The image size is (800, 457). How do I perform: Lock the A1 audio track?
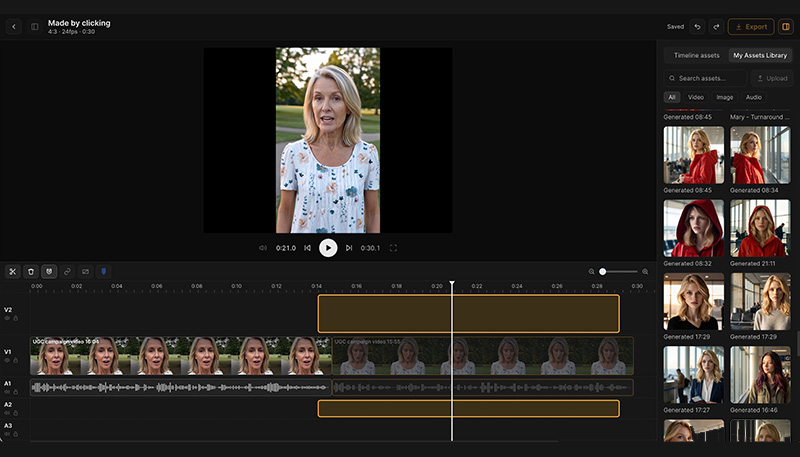[x=15, y=392]
